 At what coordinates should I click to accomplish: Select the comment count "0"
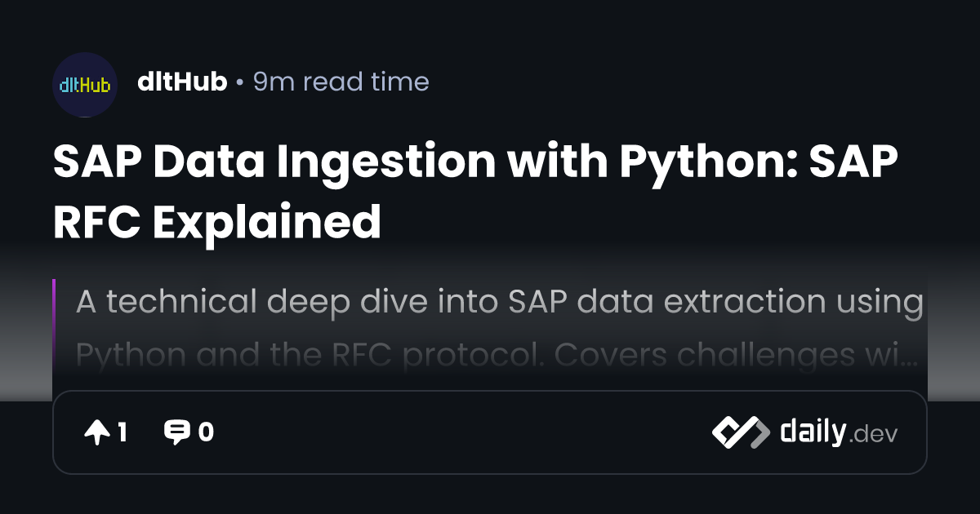[x=206, y=432]
